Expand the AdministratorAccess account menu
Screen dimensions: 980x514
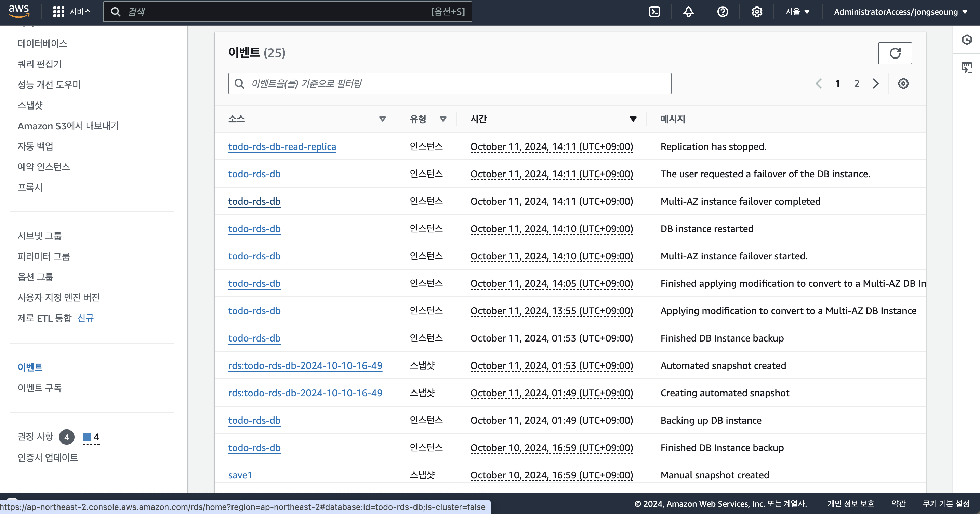click(x=900, y=12)
